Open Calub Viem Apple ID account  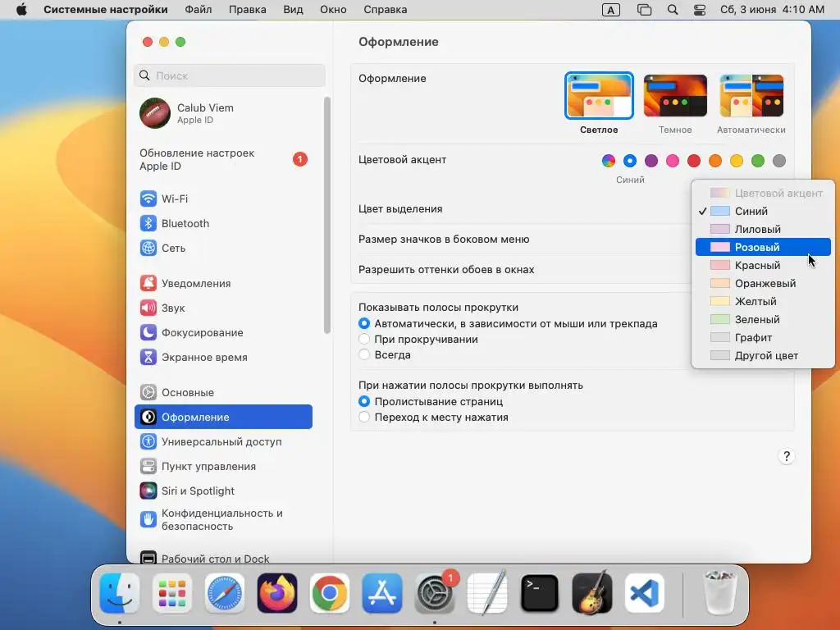tap(223, 113)
